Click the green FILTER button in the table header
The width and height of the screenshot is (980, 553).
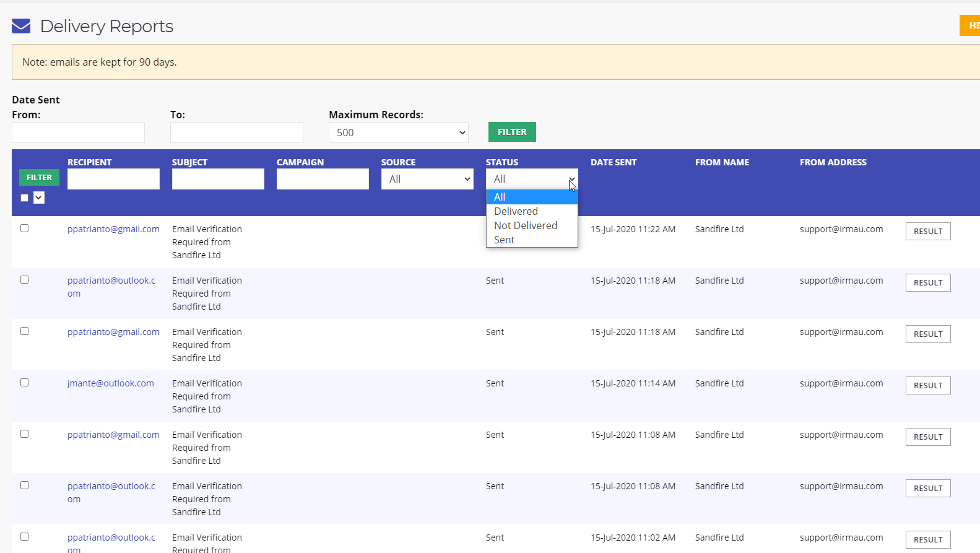click(39, 177)
